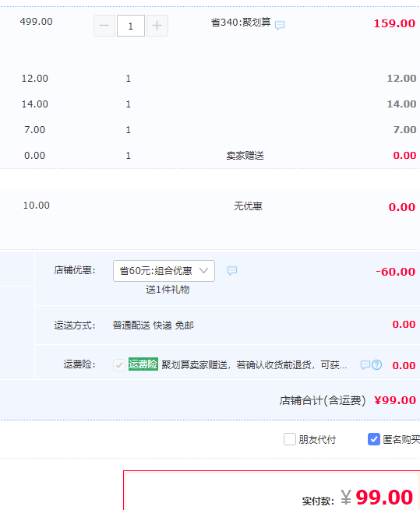Click the quantity input field showing 1
The image size is (420, 510).
coord(131,26)
